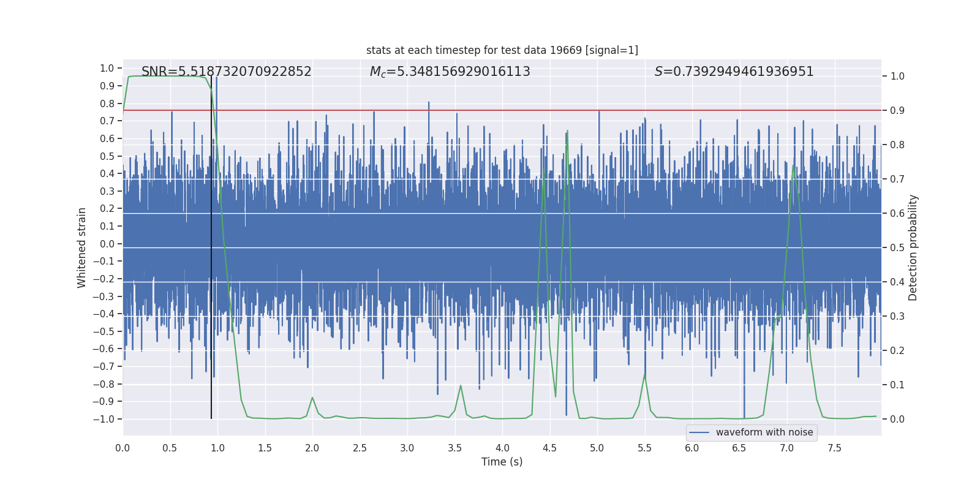The image size is (980, 490).
Task: Click the small green bump near 2.0 s
Action: point(312,398)
